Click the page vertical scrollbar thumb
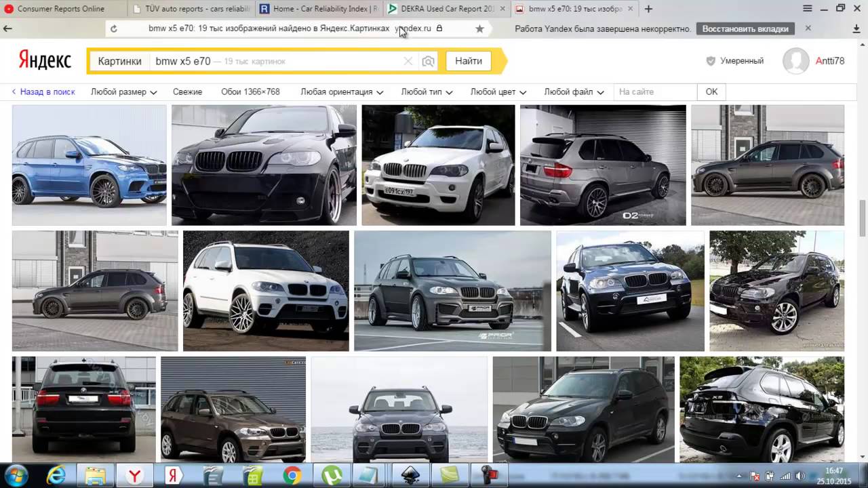868x488 pixels. click(863, 218)
